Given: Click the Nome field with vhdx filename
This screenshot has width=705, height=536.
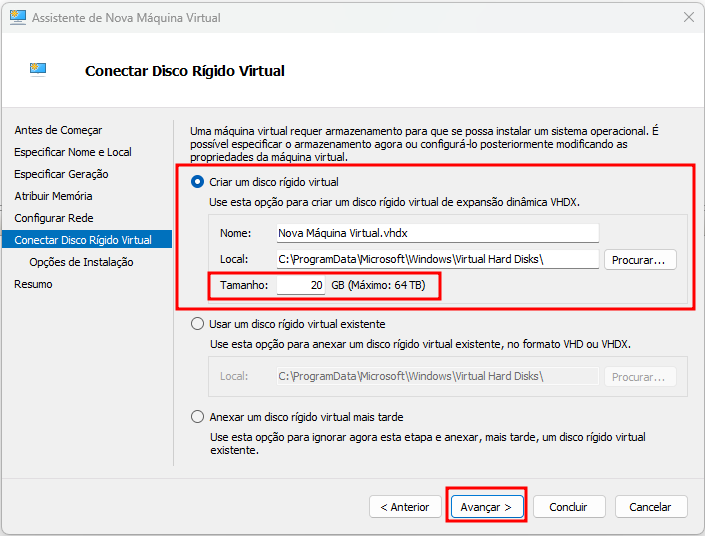Looking at the screenshot, I should click(437, 233).
